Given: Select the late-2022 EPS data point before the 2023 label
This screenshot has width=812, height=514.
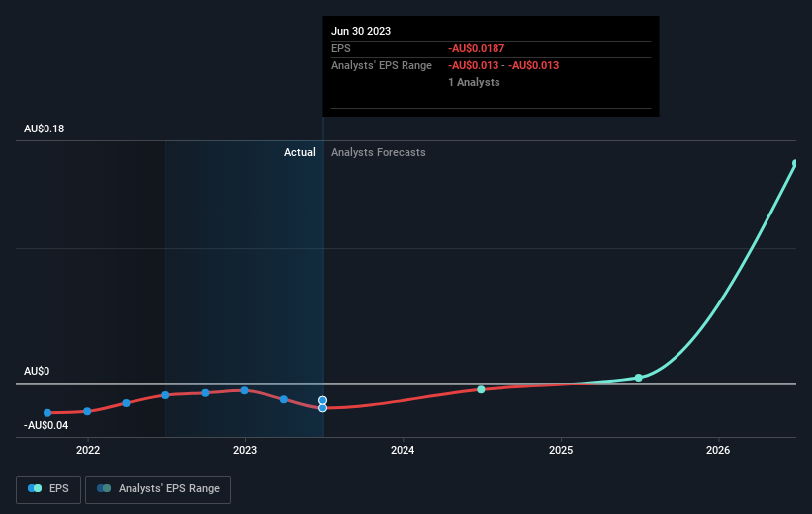Looking at the screenshot, I should point(205,393).
